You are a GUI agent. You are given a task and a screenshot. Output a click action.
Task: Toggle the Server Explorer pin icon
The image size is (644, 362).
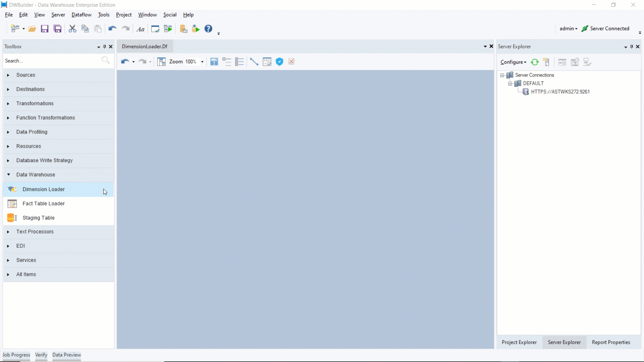(632, 47)
